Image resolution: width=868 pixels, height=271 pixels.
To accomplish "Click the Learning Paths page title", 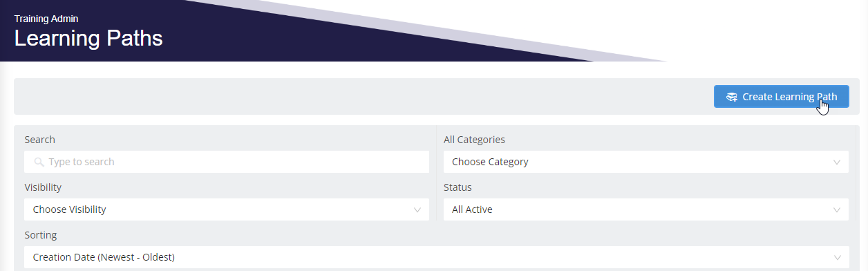I will coord(88,38).
